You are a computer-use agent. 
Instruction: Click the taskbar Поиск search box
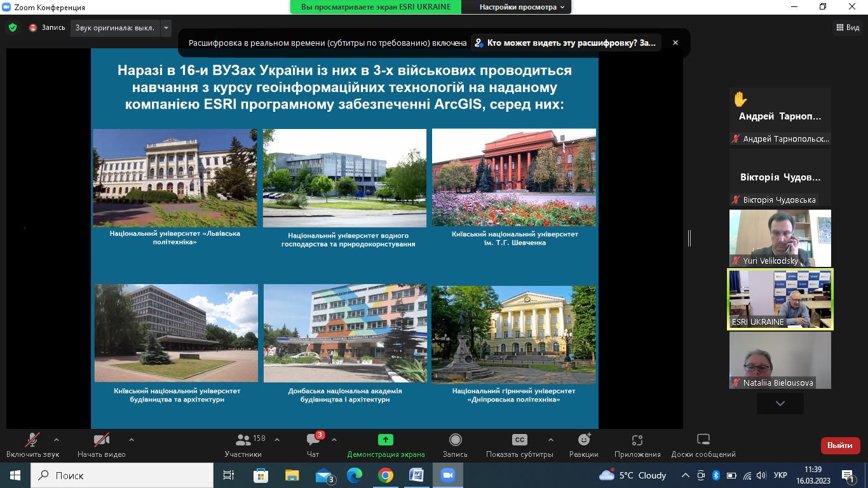[x=121, y=475]
